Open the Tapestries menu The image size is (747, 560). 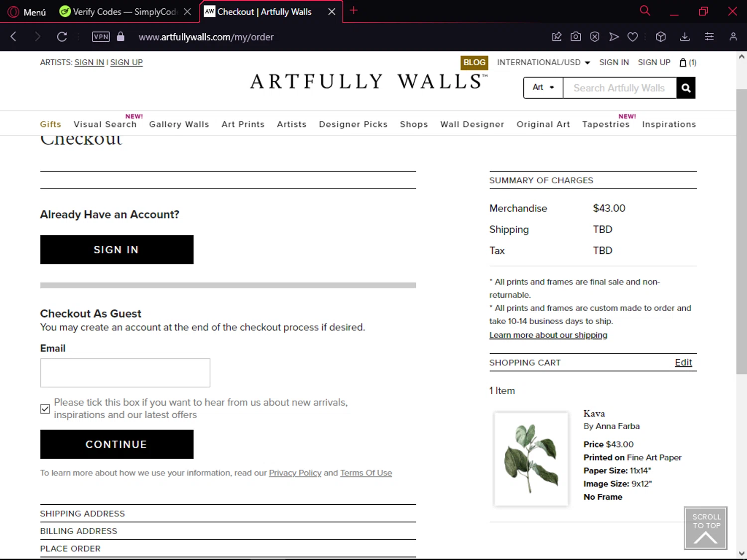pos(606,124)
